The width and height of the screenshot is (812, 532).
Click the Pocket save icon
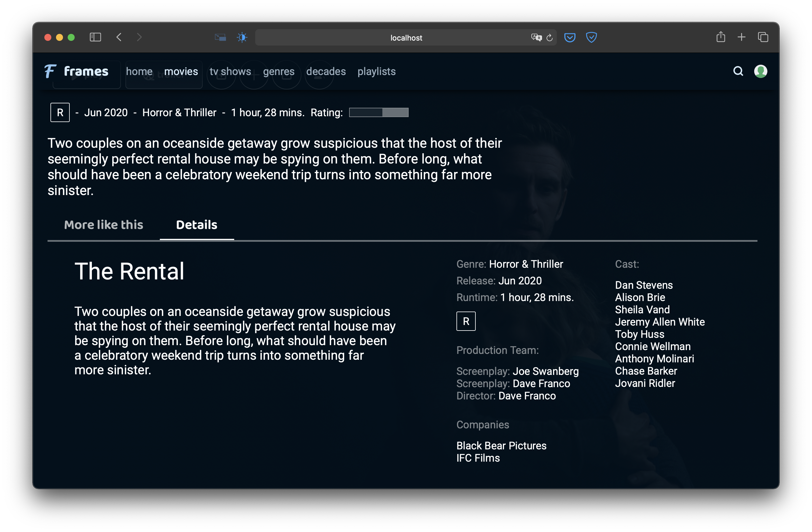pos(569,37)
